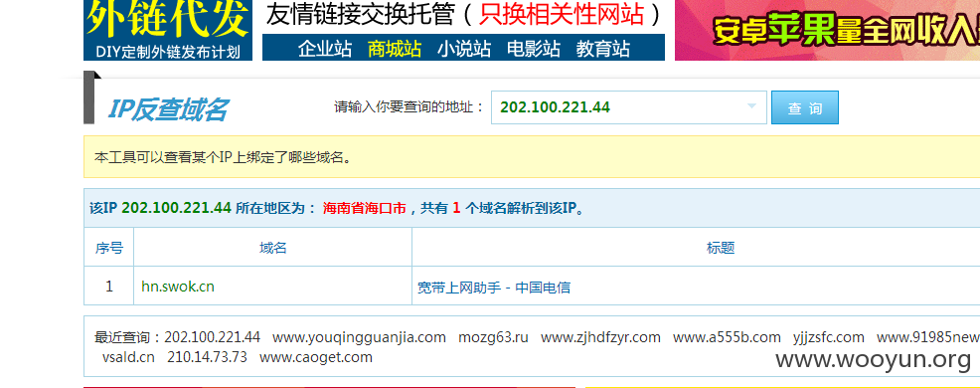Open the 宽带上网助手 - 中国电信 title link
This screenshot has width=980, height=388.
point(494,288)
